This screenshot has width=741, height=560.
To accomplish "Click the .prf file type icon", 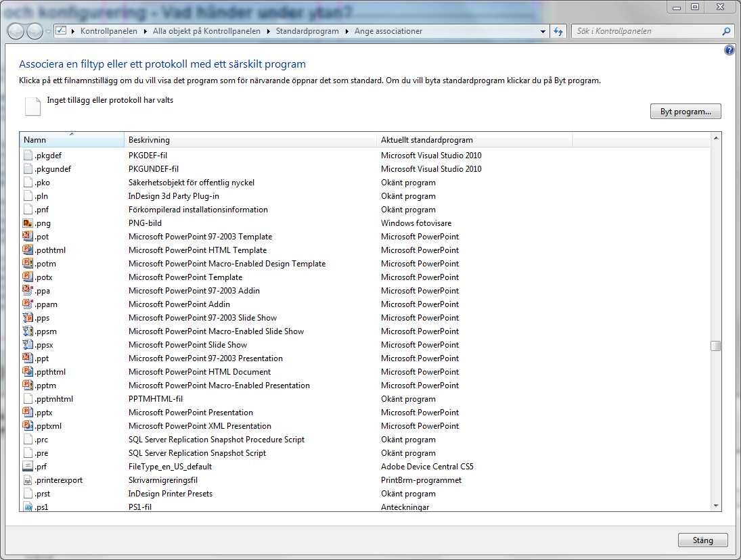I will tap(28, 467).
